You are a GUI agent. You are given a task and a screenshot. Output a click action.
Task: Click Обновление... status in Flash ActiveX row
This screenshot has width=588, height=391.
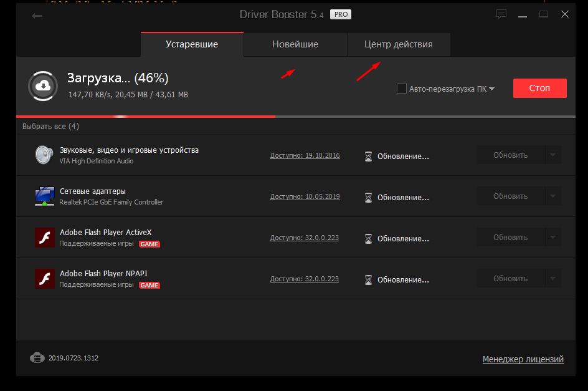(x=403, y=239)
